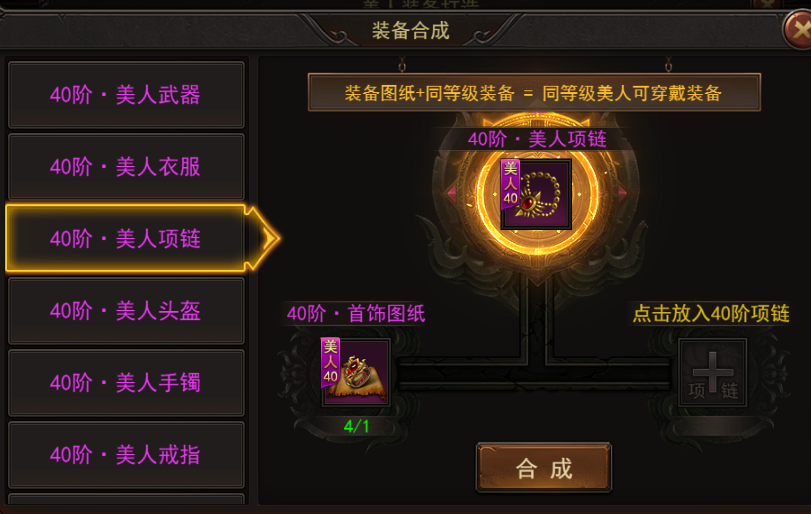Click the 40阶·首饰图纸 label
811x514 pixels.
pos(356,313)
